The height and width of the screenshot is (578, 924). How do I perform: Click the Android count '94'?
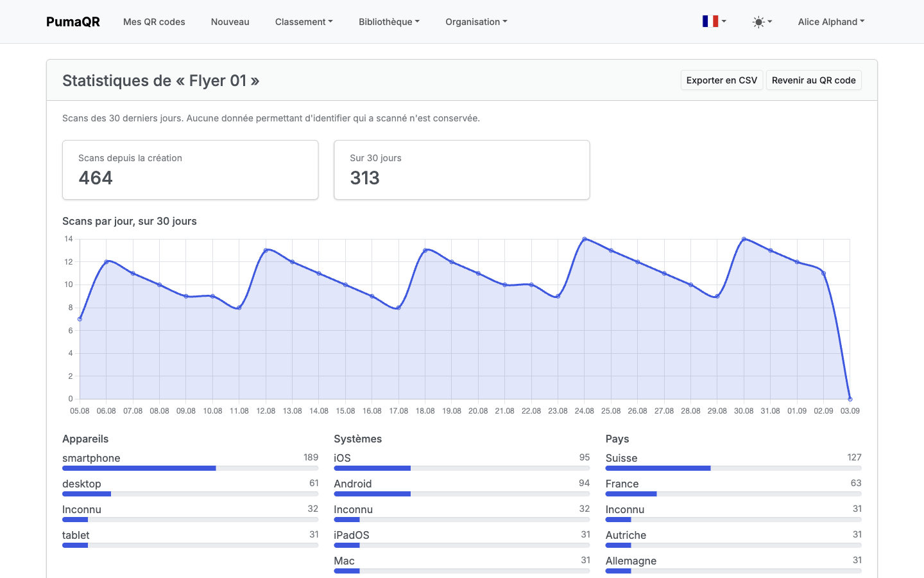tap(584, 483)
